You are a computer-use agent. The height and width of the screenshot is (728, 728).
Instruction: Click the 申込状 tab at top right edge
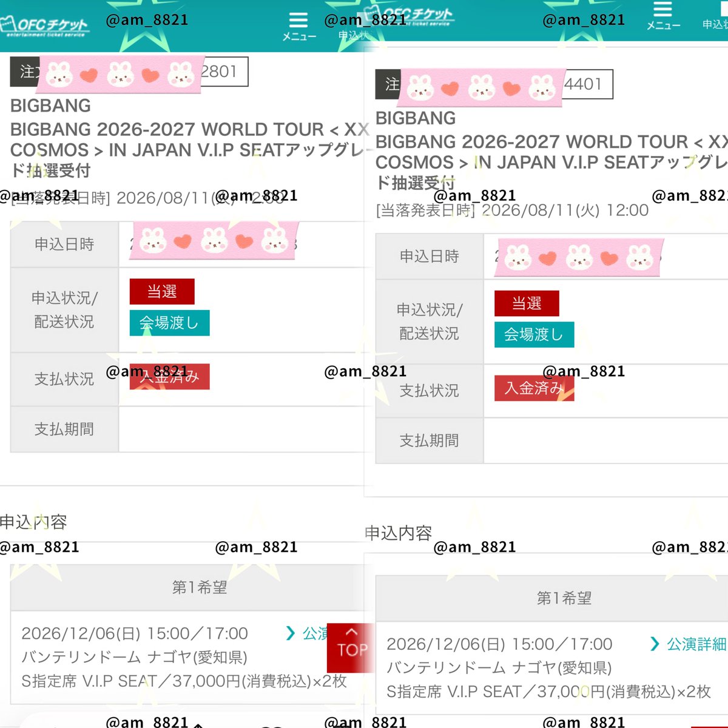(715, 24)
